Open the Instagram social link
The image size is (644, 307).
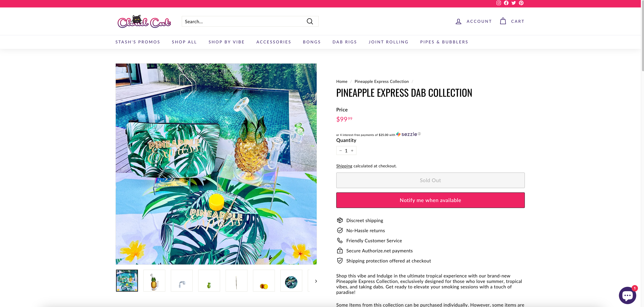[x=498, y=3]
